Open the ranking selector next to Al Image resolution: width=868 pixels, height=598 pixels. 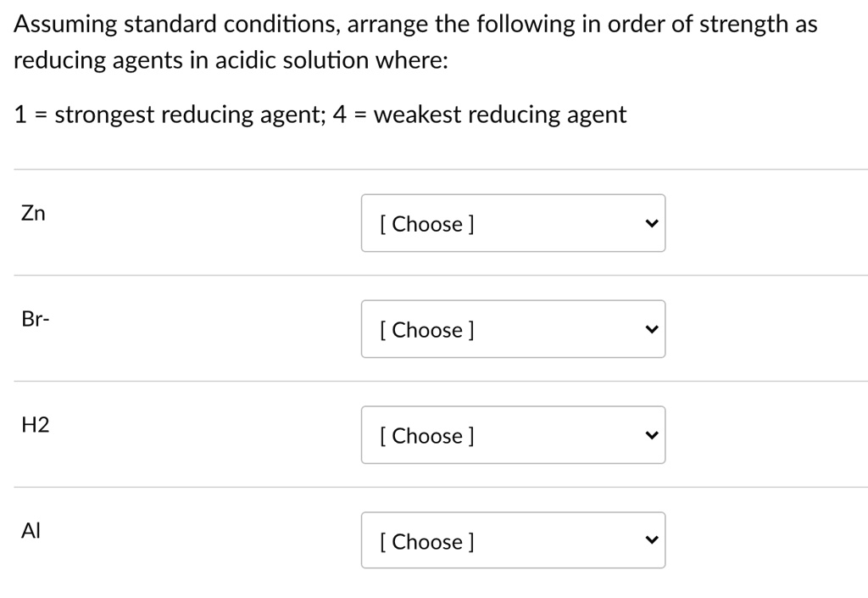pos(513,539)
